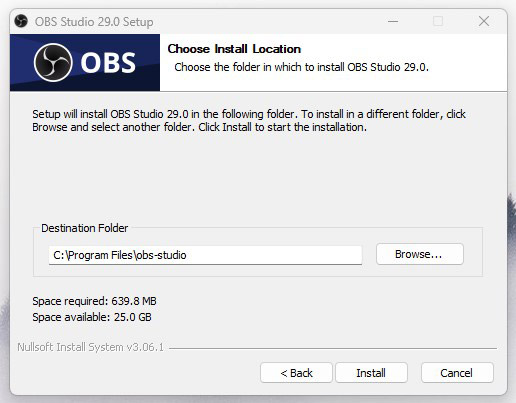Click the subtitle mentioning folder to install OBS
The image size is (516, 403).
(x=301, y=67)
